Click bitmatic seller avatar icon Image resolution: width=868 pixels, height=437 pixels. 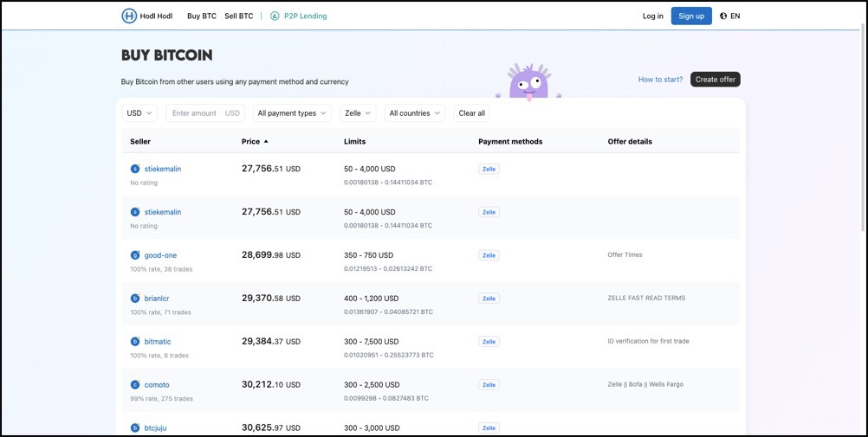click(135, 341)
